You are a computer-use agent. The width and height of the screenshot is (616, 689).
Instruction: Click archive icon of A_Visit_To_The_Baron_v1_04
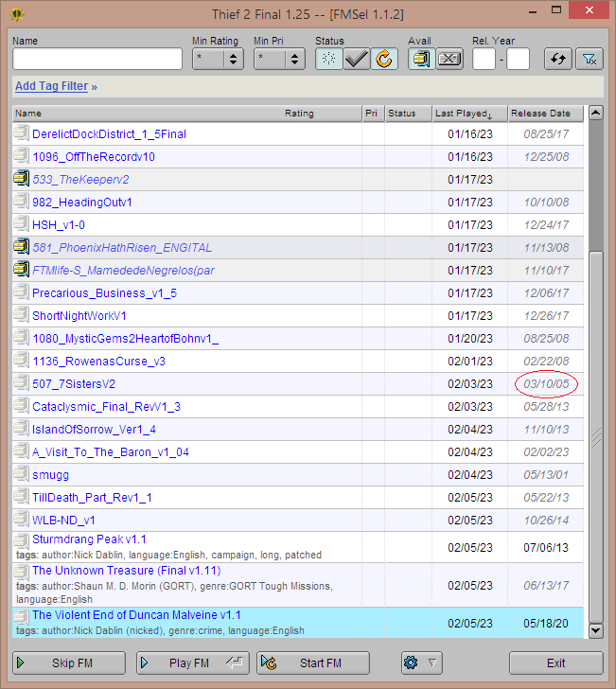(x=21, y=451)
